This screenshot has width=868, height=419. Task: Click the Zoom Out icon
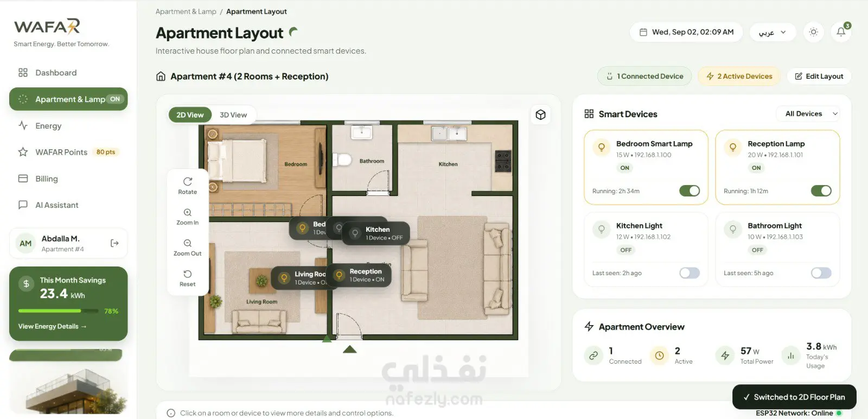[x=188, y=243]
